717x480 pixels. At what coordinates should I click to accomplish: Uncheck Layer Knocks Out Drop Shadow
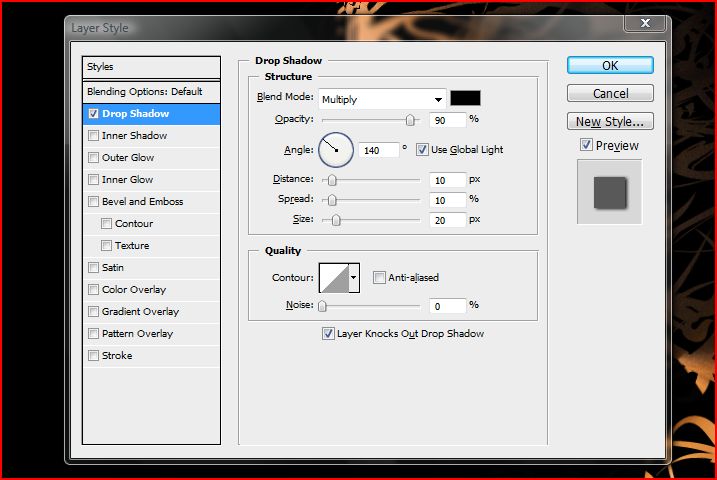click(328, 334)
